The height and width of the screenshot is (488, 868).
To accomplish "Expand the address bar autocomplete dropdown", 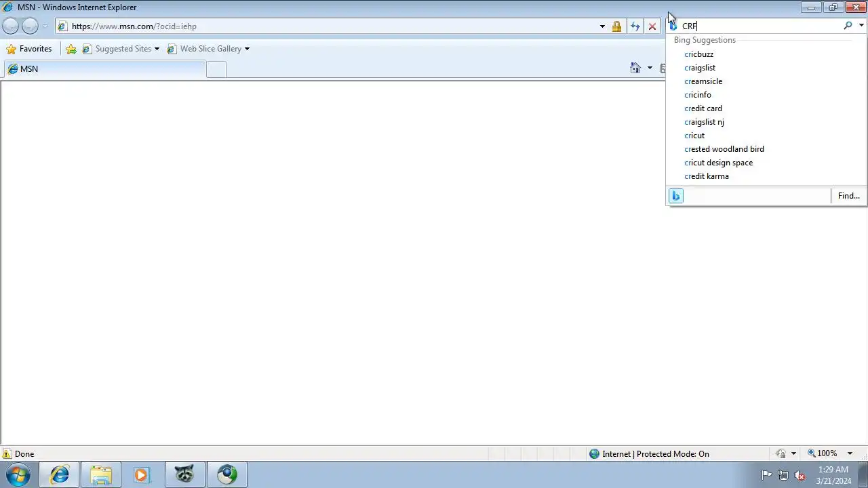I will tap(602, 26).
